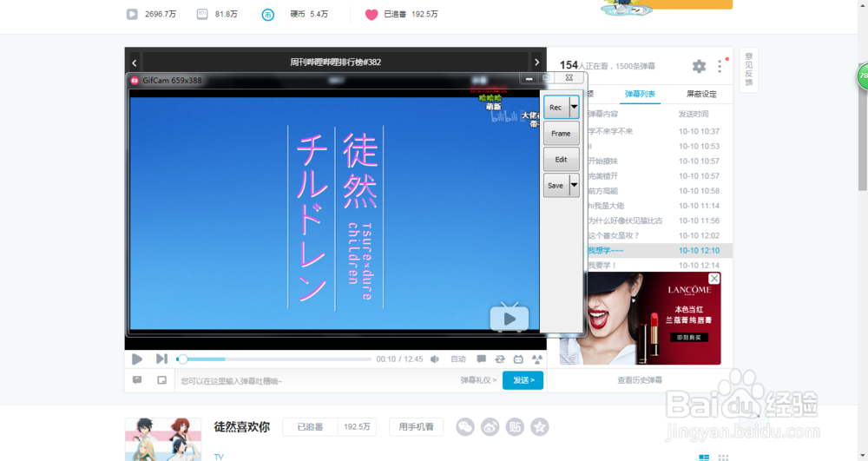Click the pink heart 已追番 icon at top

tap(372, 15)
